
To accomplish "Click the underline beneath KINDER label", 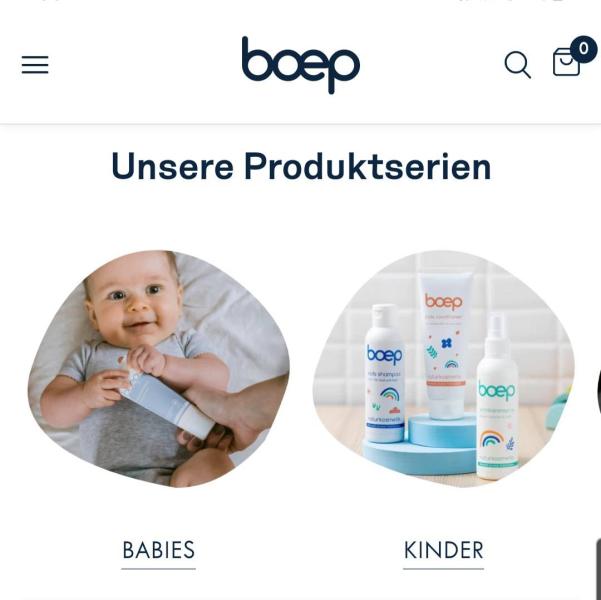I will (x=443, y=569).
